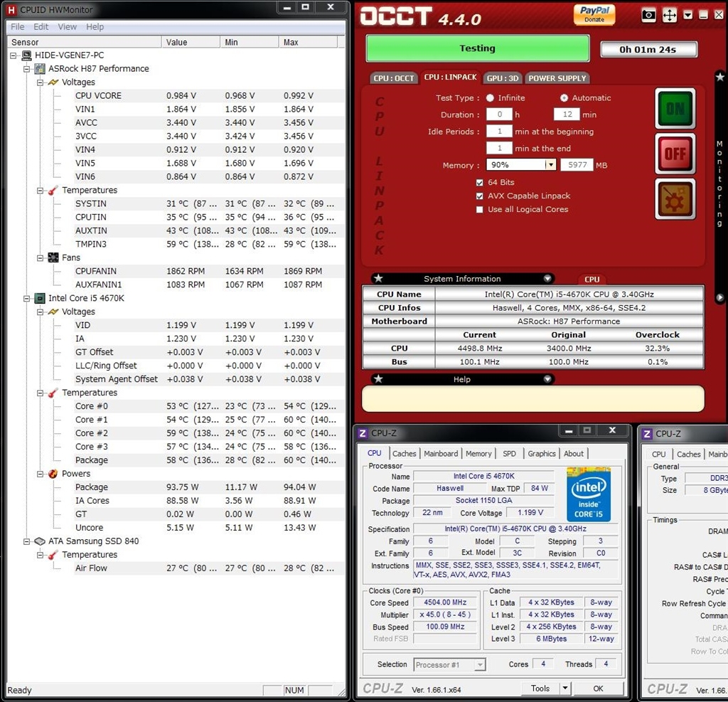This screenshot has height=702, width=728.
Task: Click the Duration minutes input field
Action: tap(567, 115)
